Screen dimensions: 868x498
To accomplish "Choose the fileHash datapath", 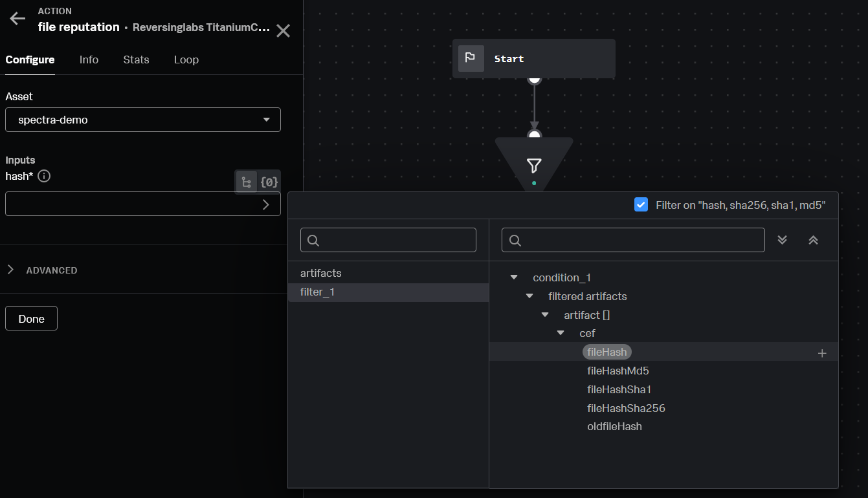I will (607, 352).
